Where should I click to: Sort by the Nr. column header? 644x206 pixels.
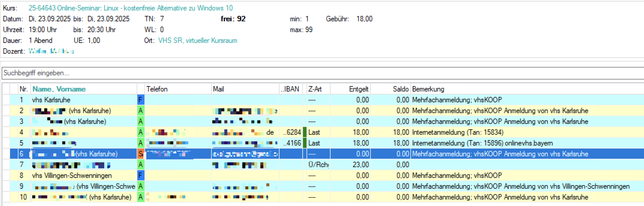click(x=24, y=89)
